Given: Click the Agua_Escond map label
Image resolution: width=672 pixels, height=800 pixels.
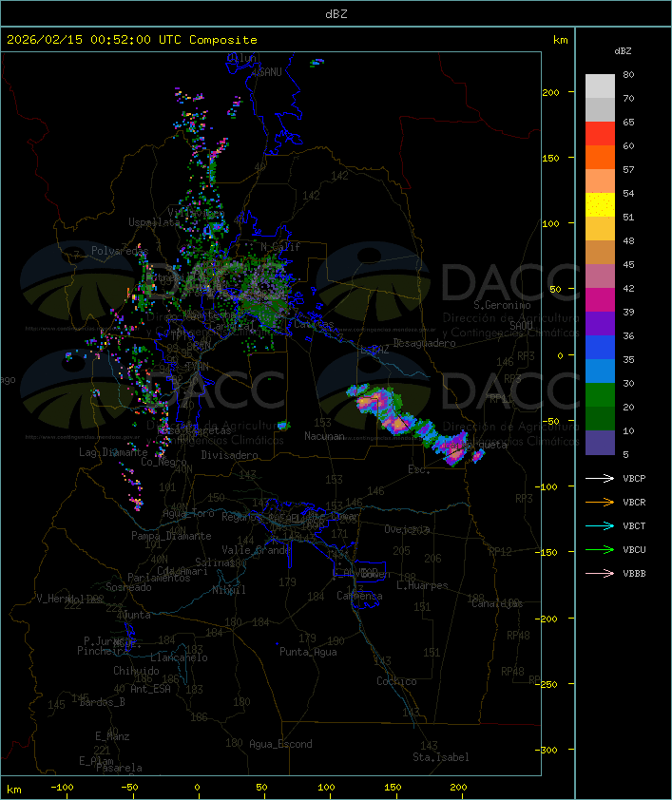Looking at the screenshot, I should (280, 744).
